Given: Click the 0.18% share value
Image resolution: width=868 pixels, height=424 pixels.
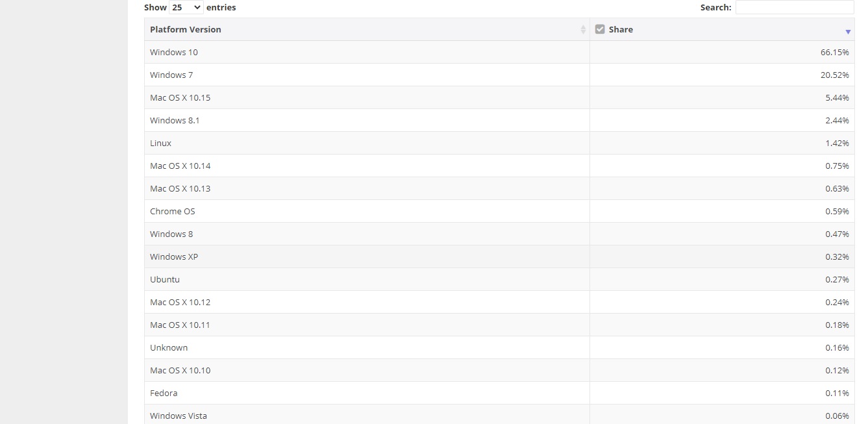Looking at the screenshot, I should (837, 325).
